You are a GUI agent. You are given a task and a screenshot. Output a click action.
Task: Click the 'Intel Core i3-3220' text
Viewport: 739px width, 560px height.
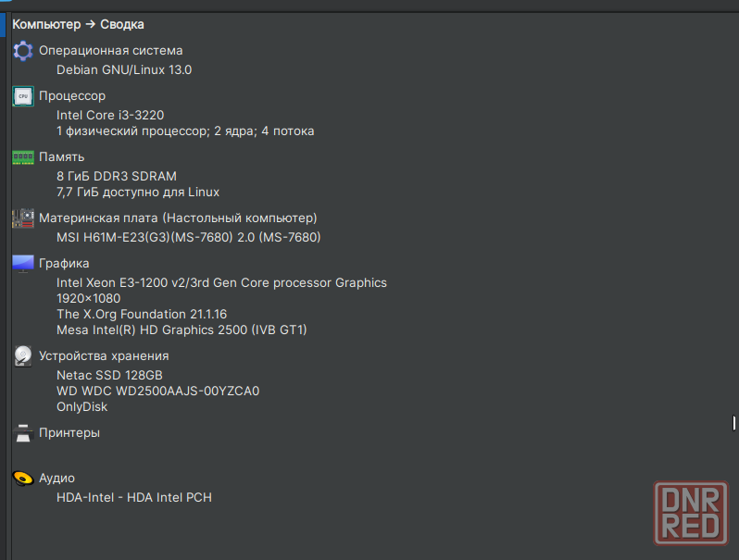[110, 115]
